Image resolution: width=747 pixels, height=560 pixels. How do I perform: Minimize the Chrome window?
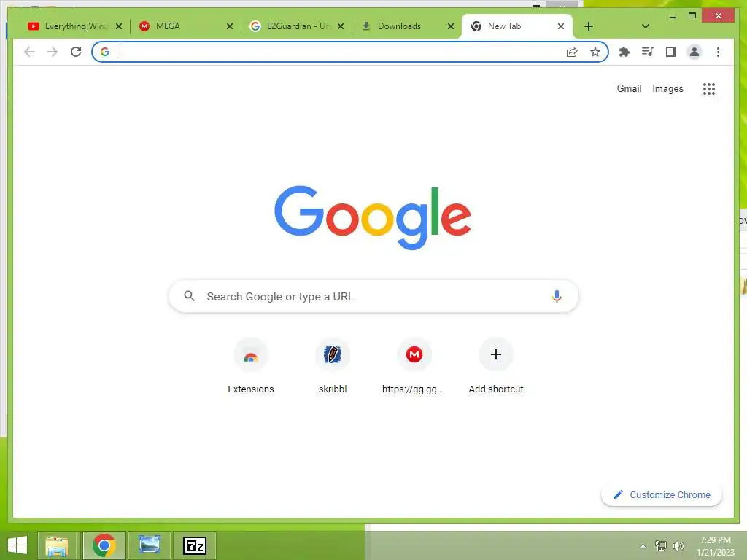(x=672, y=16)
